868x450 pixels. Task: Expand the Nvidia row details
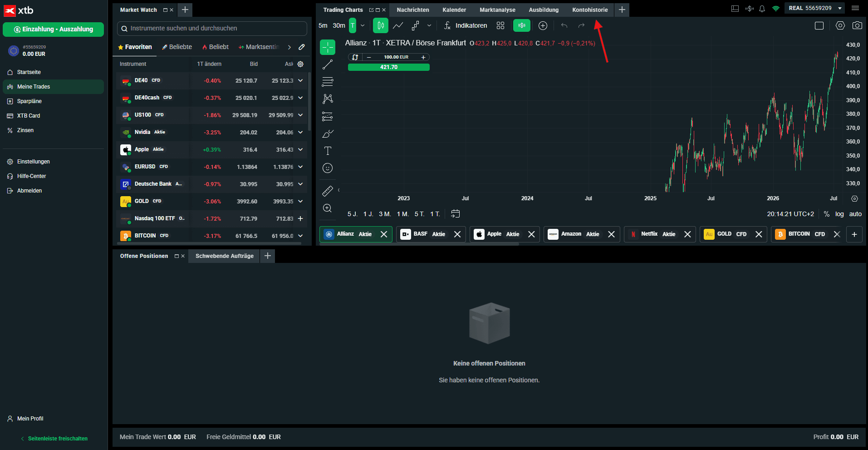click(x=300, y=132)
